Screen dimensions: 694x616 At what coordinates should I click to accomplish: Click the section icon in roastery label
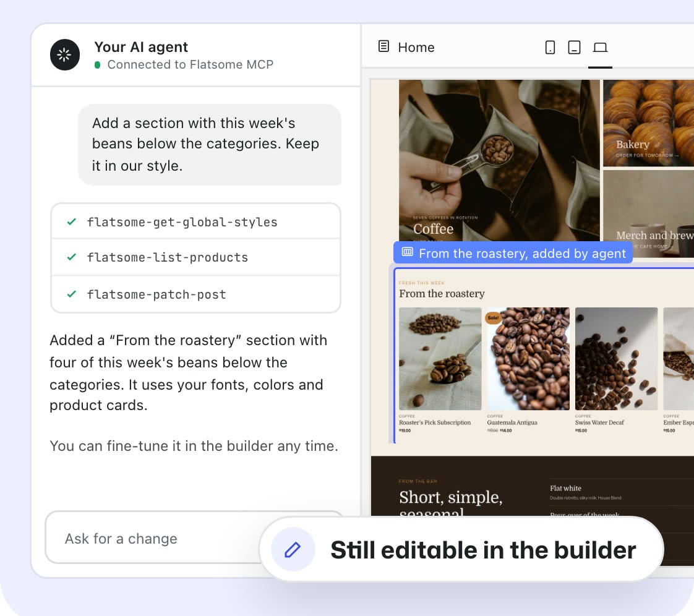tap(407, 252)
